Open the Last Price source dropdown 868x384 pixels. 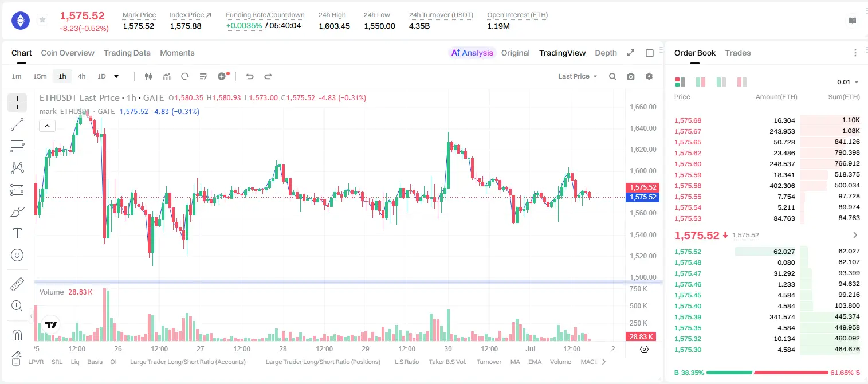click(578, 76)
